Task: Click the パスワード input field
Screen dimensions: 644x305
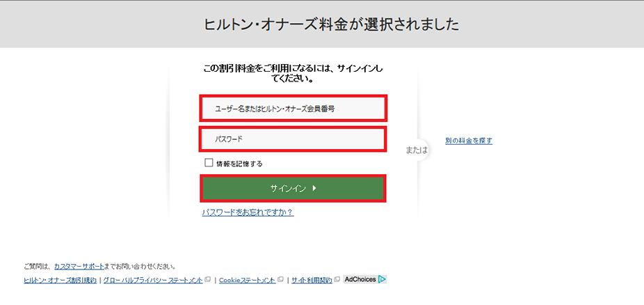Action: pos(293,139)
